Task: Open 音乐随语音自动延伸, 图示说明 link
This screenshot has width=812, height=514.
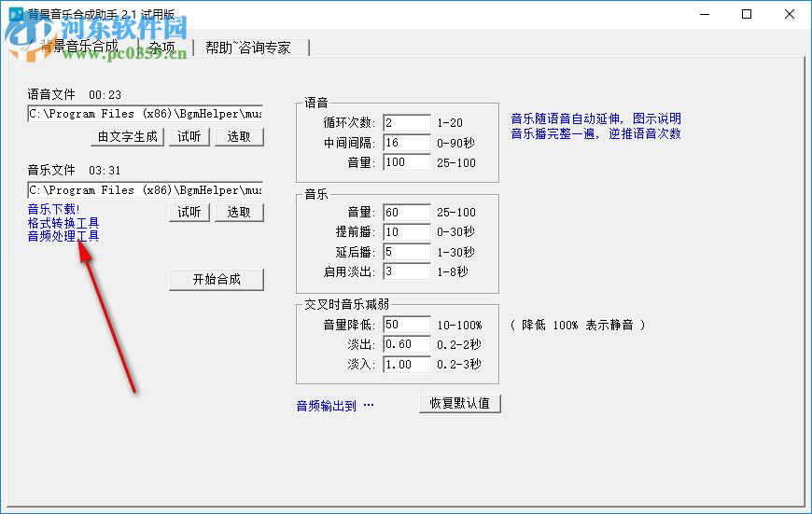Action: click(x=596, y=118)
